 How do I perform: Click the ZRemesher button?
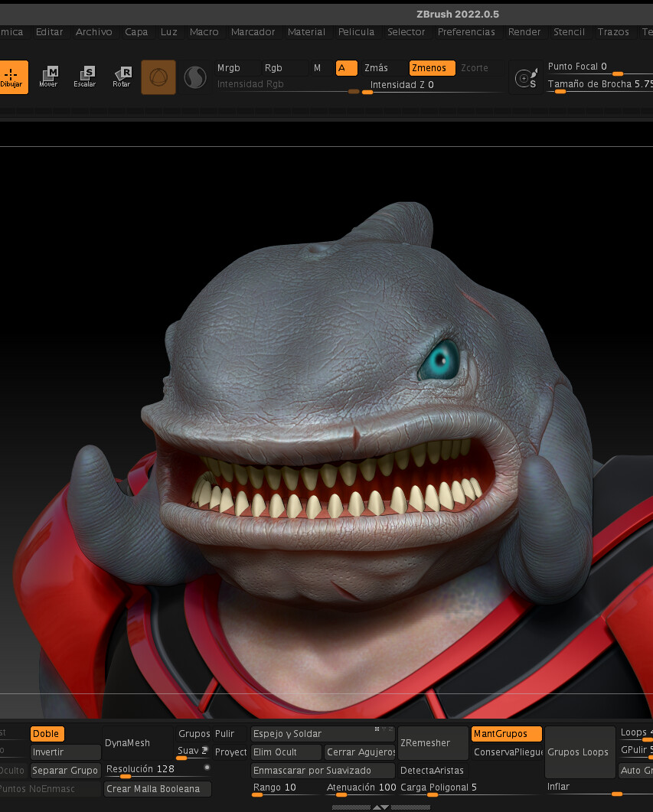tap(433, 742)
